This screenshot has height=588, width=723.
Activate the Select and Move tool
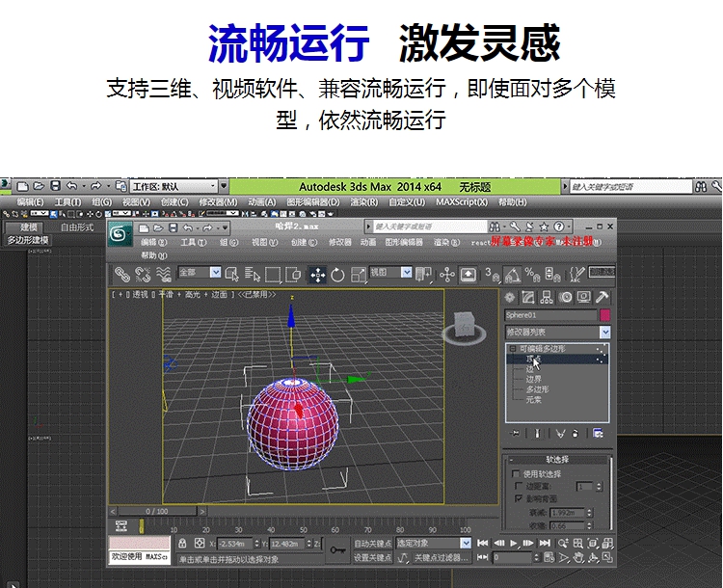point(318,275)
